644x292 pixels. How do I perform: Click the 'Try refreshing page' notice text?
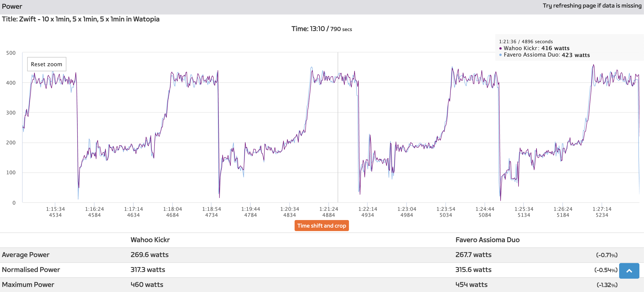(x=592, y=6)
